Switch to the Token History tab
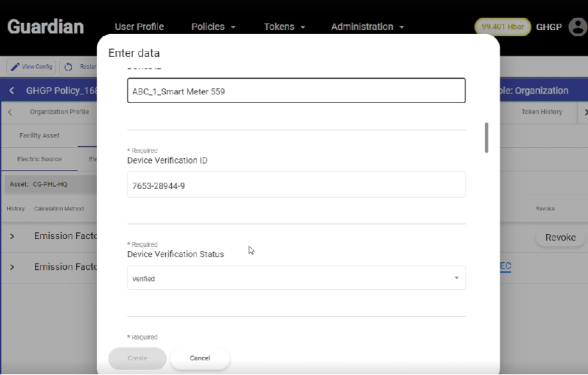This screenshot has height=375, width=588. pyautogui.click(x=541, y=112)
